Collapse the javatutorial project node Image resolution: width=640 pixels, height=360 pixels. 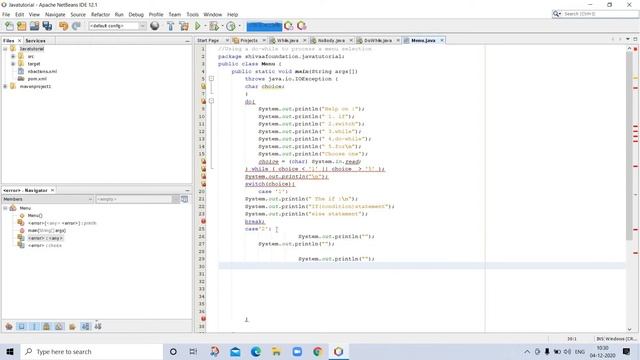pyautogui.click(x=5, y=49)
